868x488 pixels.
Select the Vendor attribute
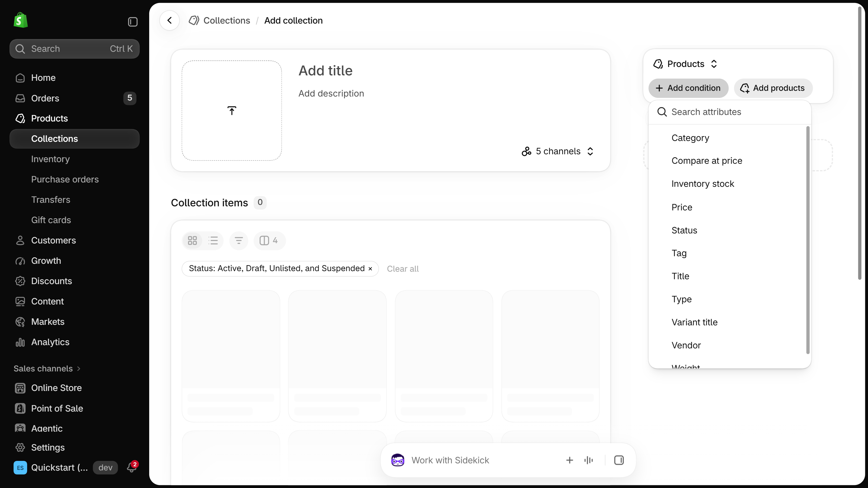728,345
